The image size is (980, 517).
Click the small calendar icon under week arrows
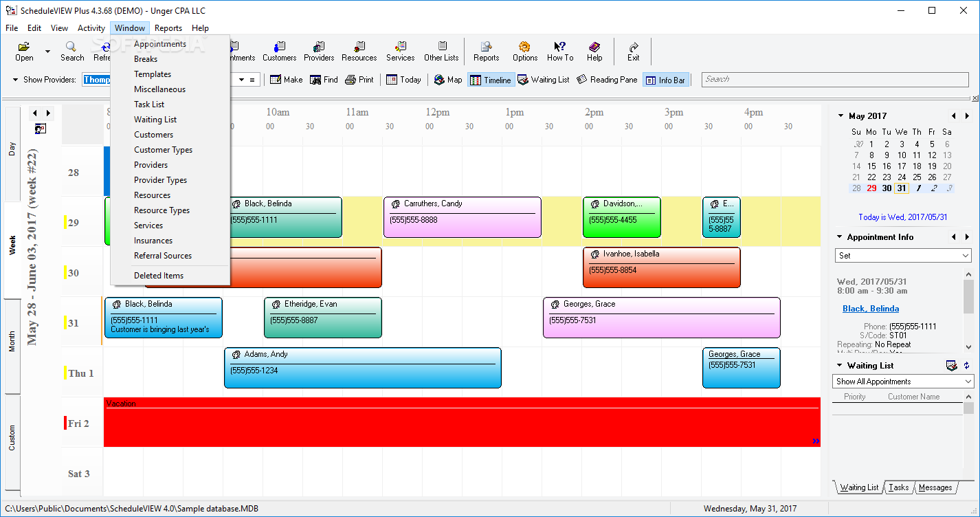pyautogui.click(x=41, y=129)
